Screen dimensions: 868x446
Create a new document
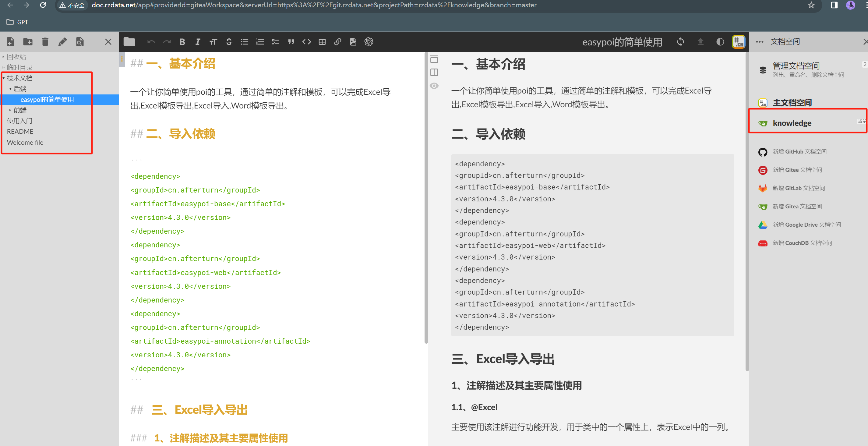point(10,41)
